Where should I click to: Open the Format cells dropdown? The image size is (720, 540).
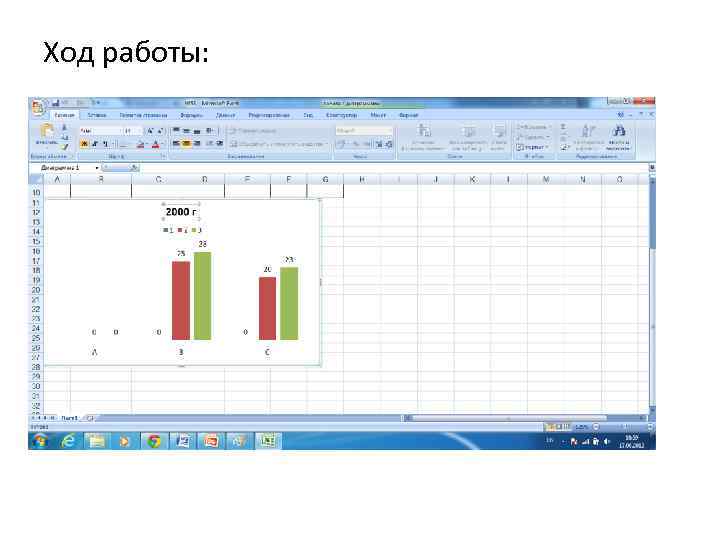[x=532, y=147]
